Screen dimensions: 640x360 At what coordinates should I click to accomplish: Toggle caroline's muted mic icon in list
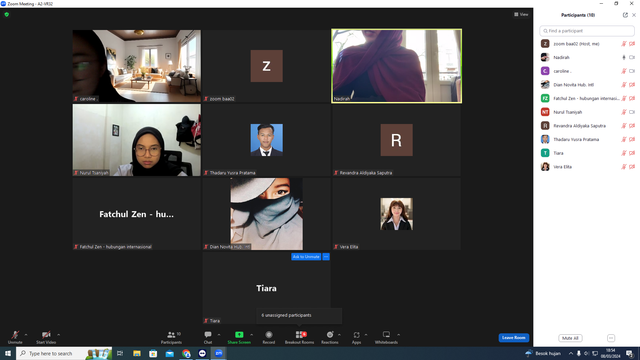pyautogui.click(x=624, y=71)
